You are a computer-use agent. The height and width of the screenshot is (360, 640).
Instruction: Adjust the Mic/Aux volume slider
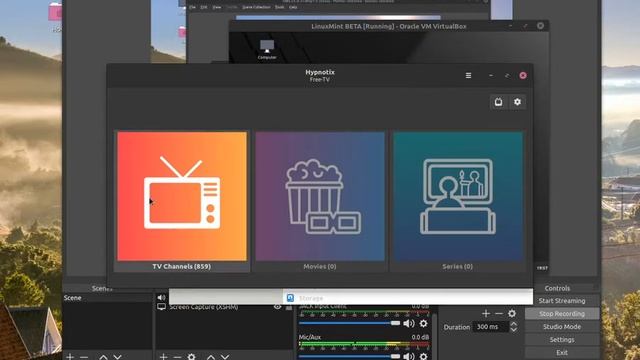point(349,356)
